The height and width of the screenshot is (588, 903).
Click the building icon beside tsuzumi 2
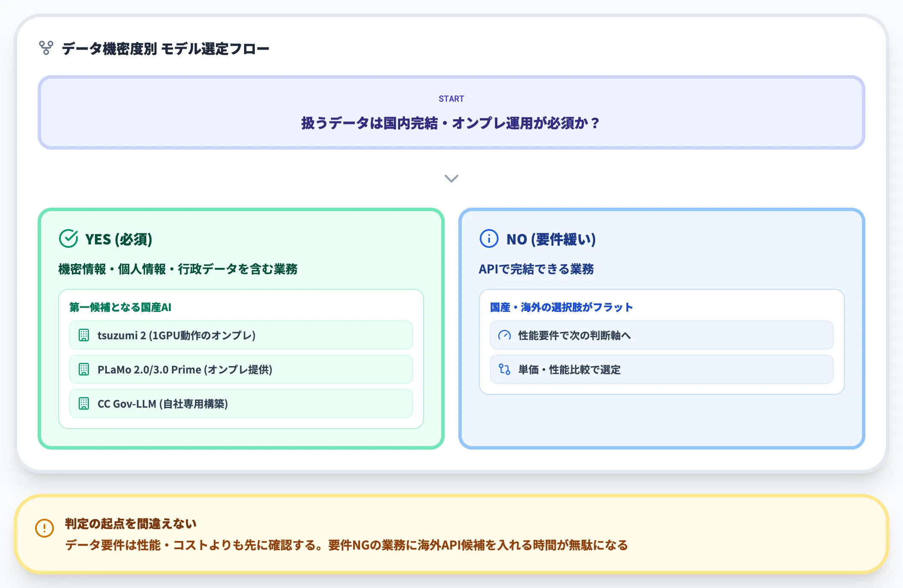pos(84,335)
